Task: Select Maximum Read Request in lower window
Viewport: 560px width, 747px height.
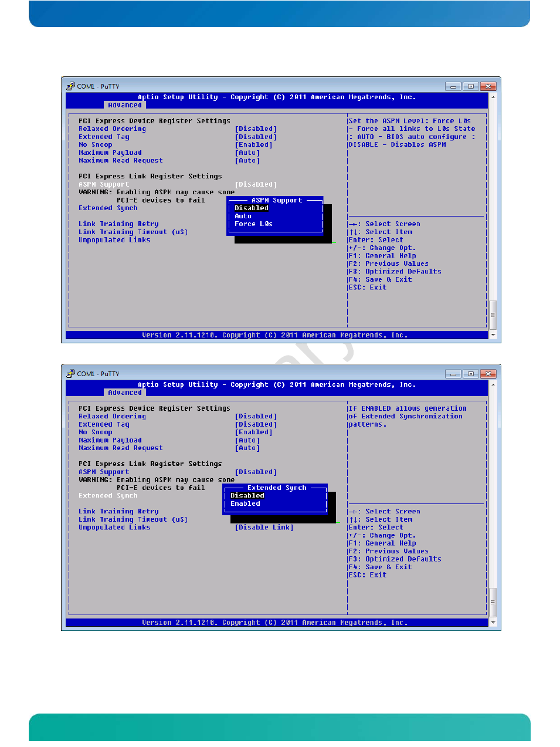Action: click(x=121, y=448)
